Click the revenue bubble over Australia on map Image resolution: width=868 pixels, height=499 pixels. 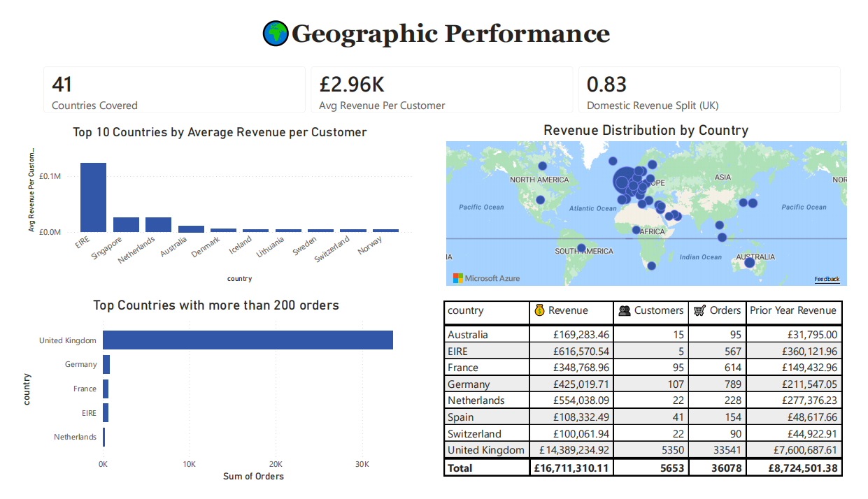point(750,262)
